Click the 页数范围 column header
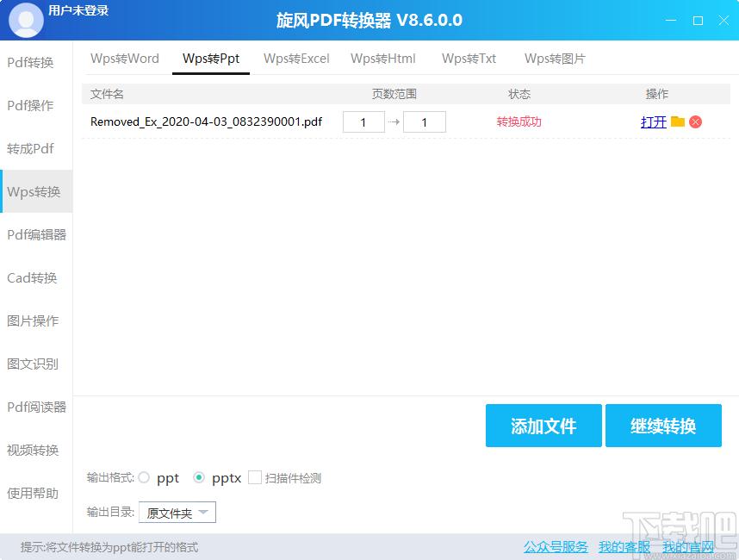The width and height of the screenshot is (739, 560). click(x=394, y=94)
